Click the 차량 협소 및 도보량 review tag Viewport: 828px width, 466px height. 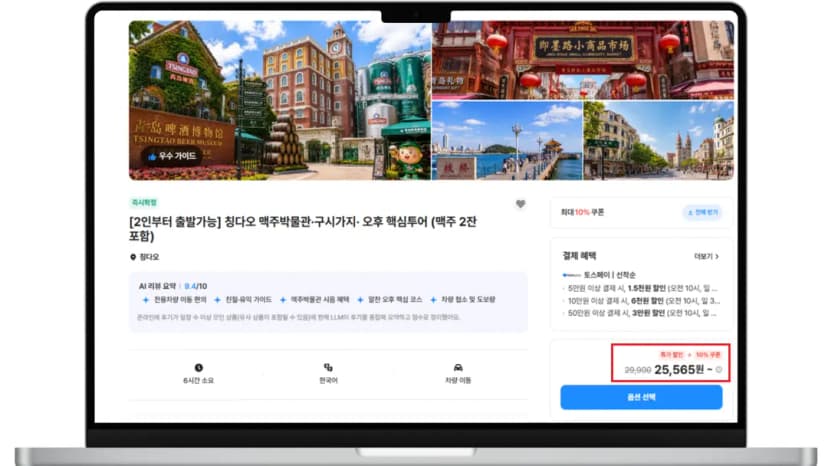pyautogui.click(x=468, y=300)
